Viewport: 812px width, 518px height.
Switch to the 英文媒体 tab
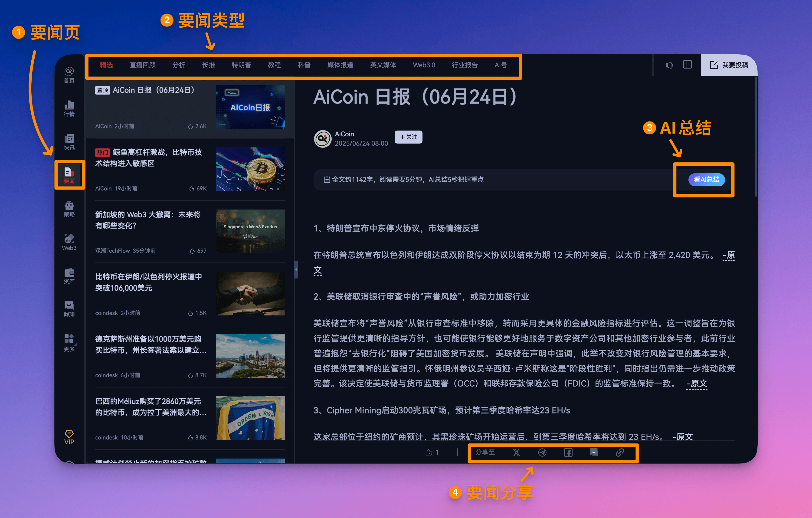(383, 65)
